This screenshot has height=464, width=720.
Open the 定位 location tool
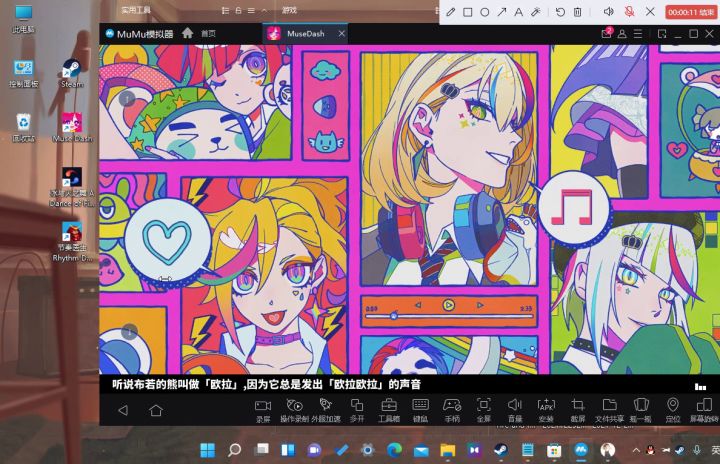click(x=673, y=410)
